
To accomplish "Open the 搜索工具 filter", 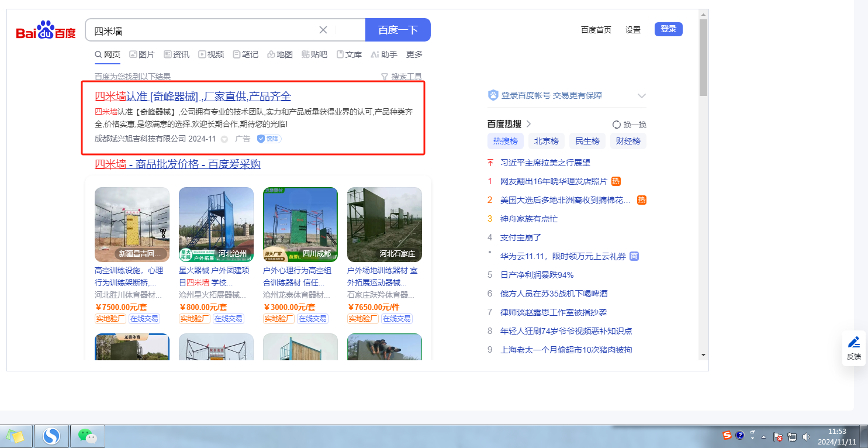I will click(401, 77).
